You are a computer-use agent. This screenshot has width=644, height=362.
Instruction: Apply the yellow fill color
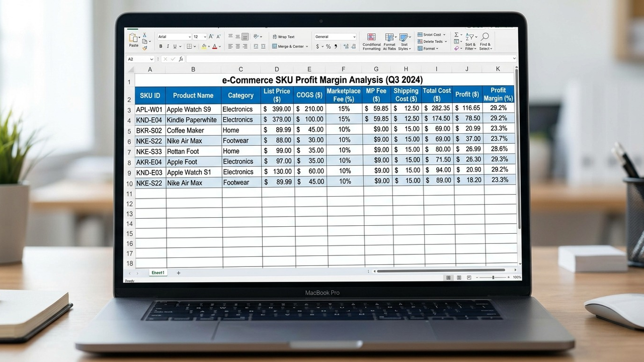pyautogui.click(x=204, y=46)
